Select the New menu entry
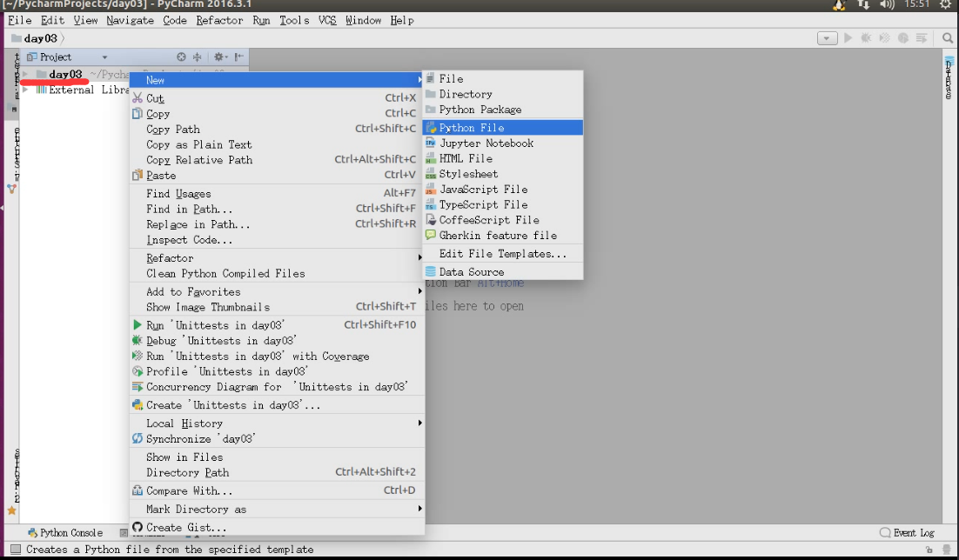Screen dimensions: 959x560 tap(277, 80)
